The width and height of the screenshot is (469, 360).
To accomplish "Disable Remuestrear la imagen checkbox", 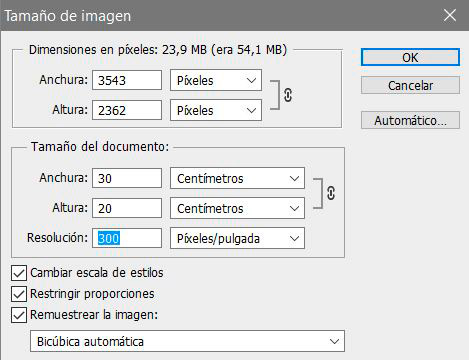I will click(x=19, y=315).
